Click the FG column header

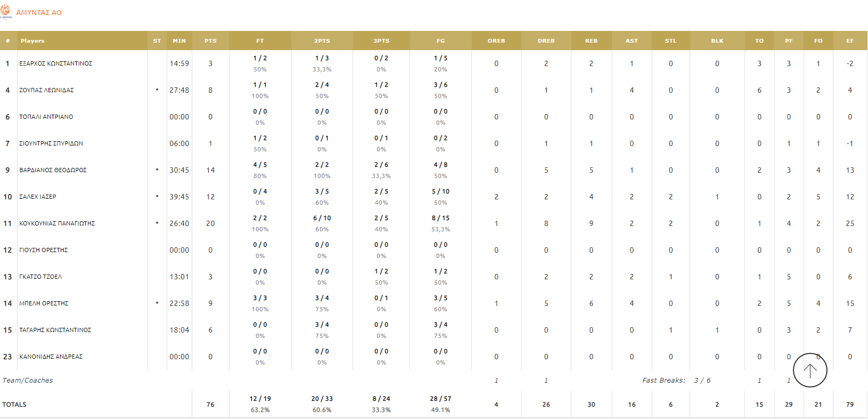pyautogui.click(x=440, y=41)
